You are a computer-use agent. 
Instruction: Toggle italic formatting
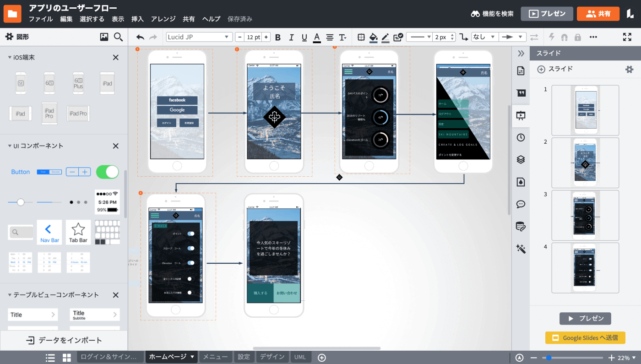[291, 37]
